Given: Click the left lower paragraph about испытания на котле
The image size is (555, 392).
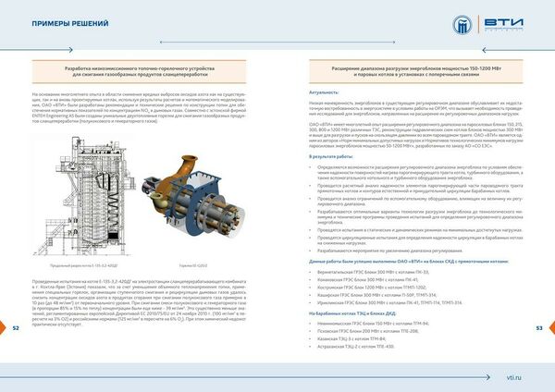Looking at the screenshot, I should [139, 303].
